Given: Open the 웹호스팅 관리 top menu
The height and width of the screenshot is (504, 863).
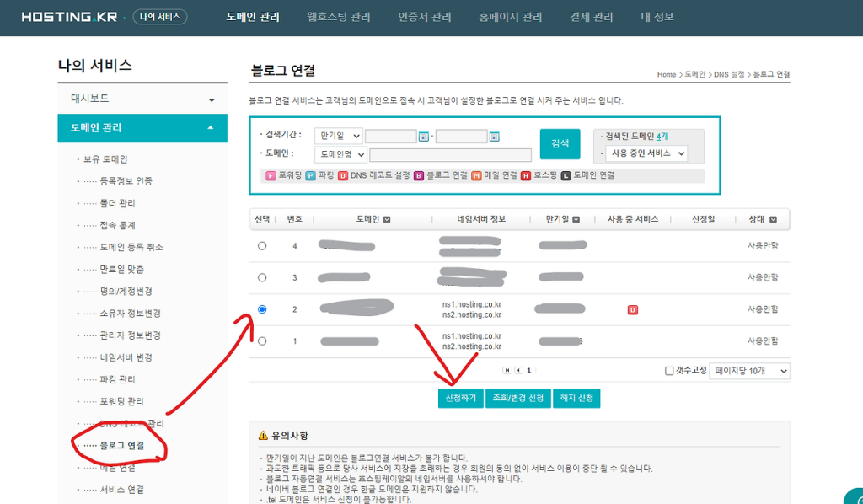Looking at the screenshot, I should coord(338,17).
